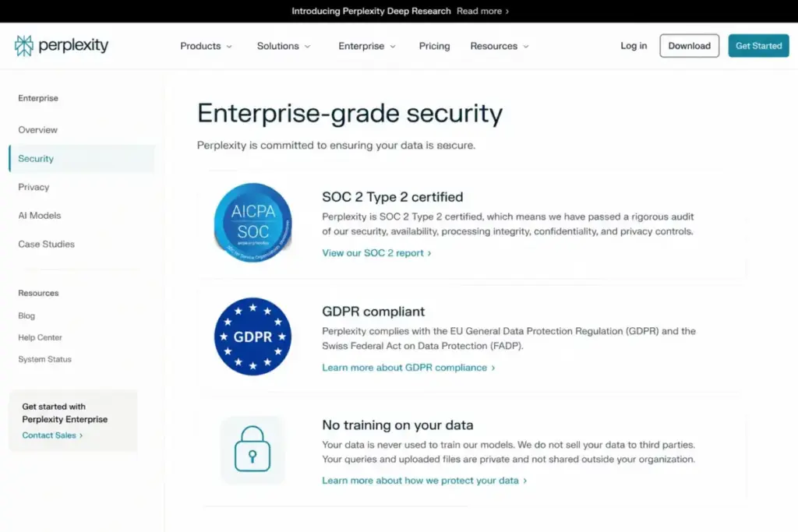Visit the Help Center link
Image resolution: width=798 pixels, height=532 pixels.
click(41, 338)
